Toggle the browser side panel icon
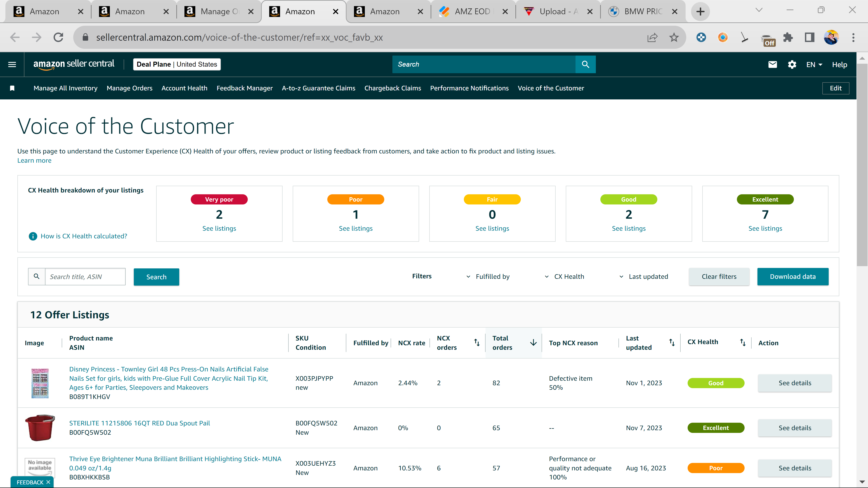868x488 pixels. click(809, 37)
